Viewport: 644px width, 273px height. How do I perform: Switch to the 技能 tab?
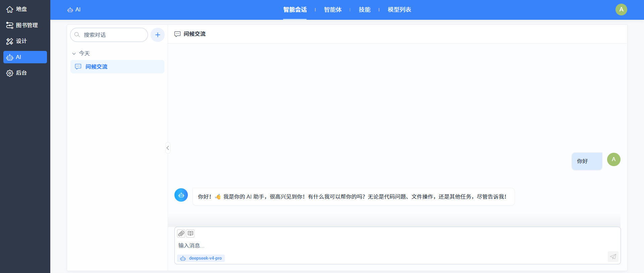pyautogui.click(x=365, y=10)
